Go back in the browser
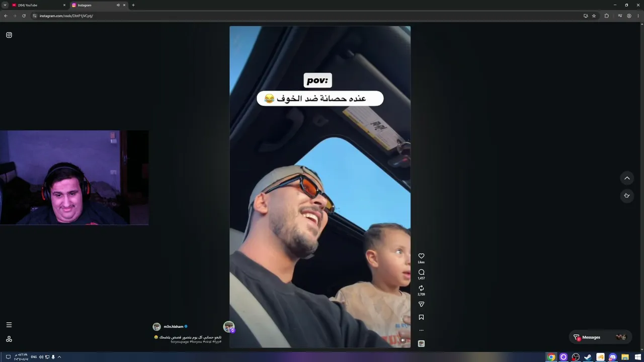 6,16
